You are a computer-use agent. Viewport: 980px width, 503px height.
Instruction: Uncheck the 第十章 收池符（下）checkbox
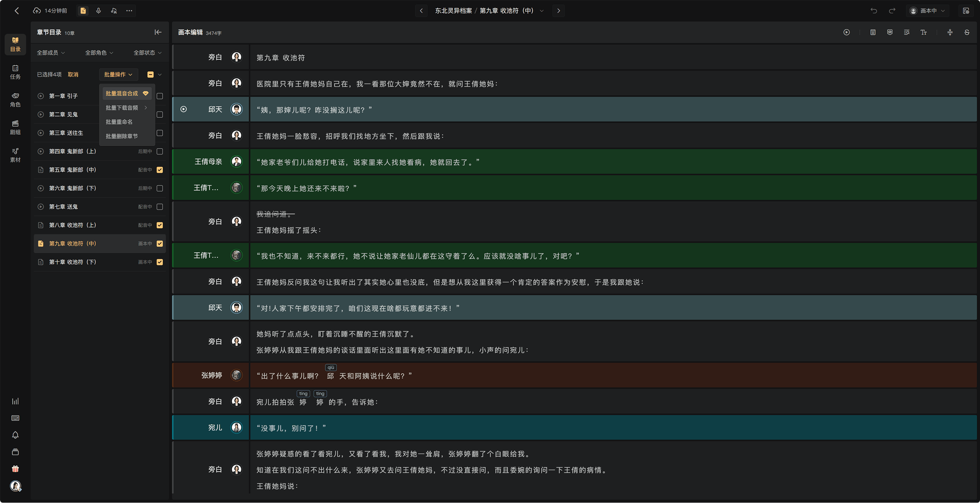click(x=160, y=262)
